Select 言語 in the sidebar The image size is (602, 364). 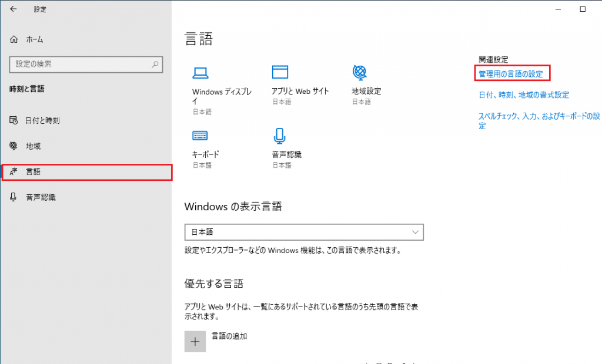[87, 172]
